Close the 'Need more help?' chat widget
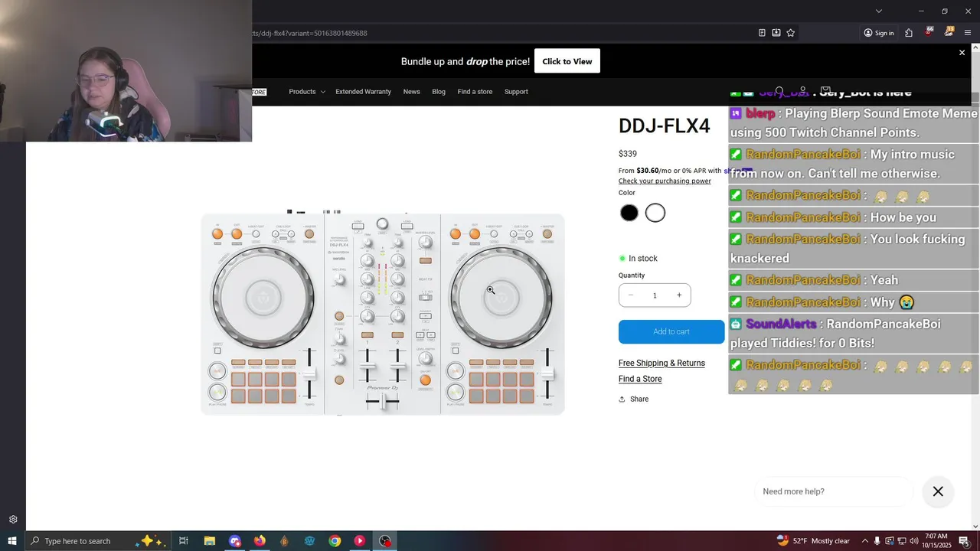The width and height of the screenshot is (980, 551). [938, 491]
